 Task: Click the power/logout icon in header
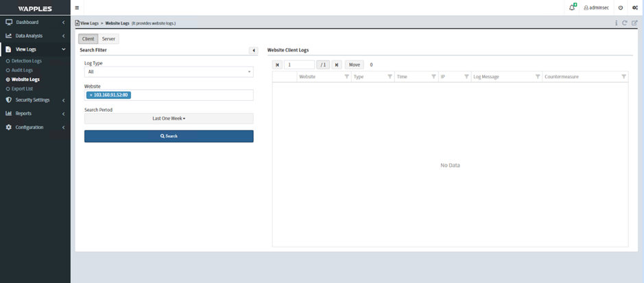621,8
